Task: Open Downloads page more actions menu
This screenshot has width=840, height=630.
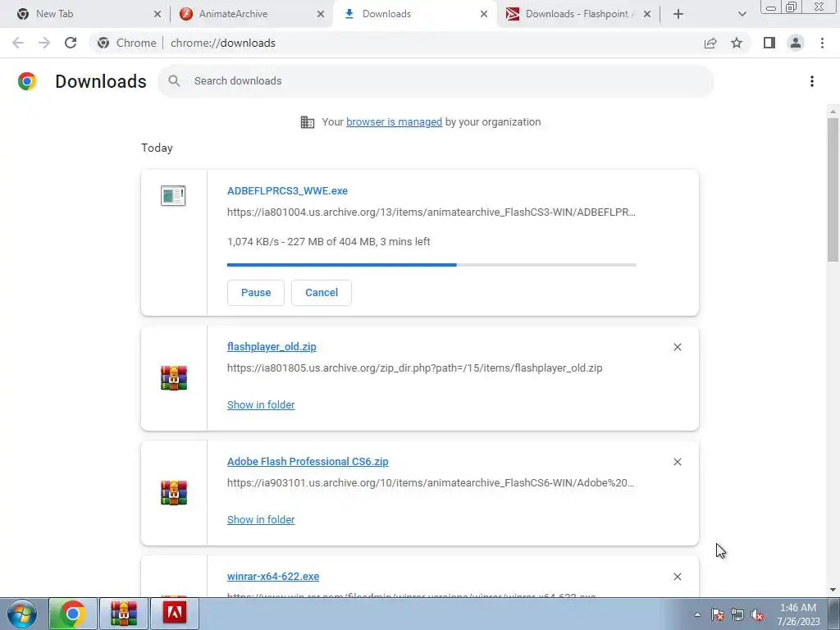Action: point(812,81)
